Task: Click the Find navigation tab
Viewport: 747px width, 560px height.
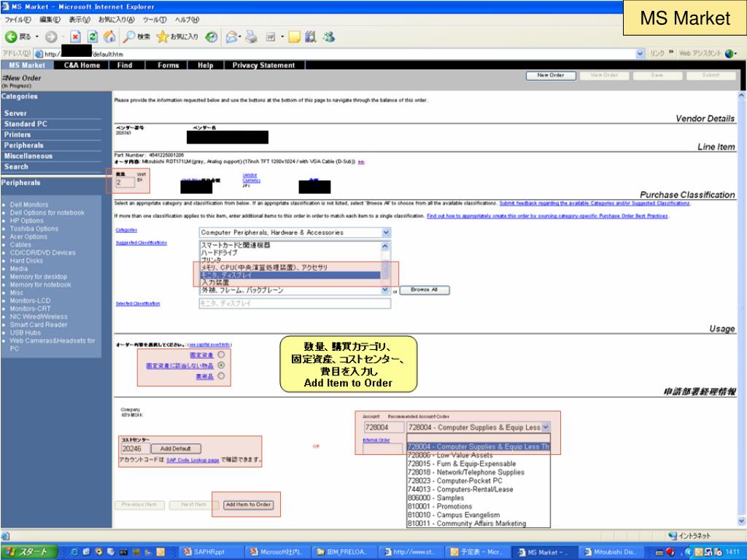Action: coord(125,65)
